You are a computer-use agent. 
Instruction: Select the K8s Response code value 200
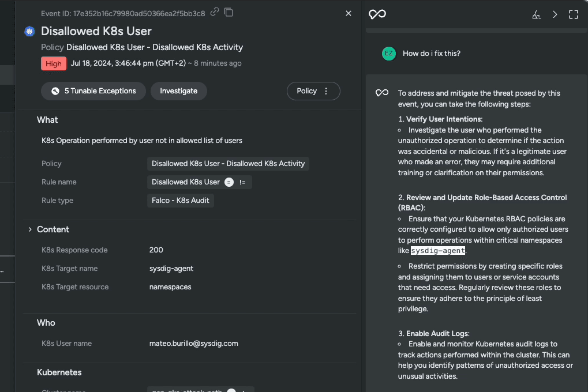(156, 250)
